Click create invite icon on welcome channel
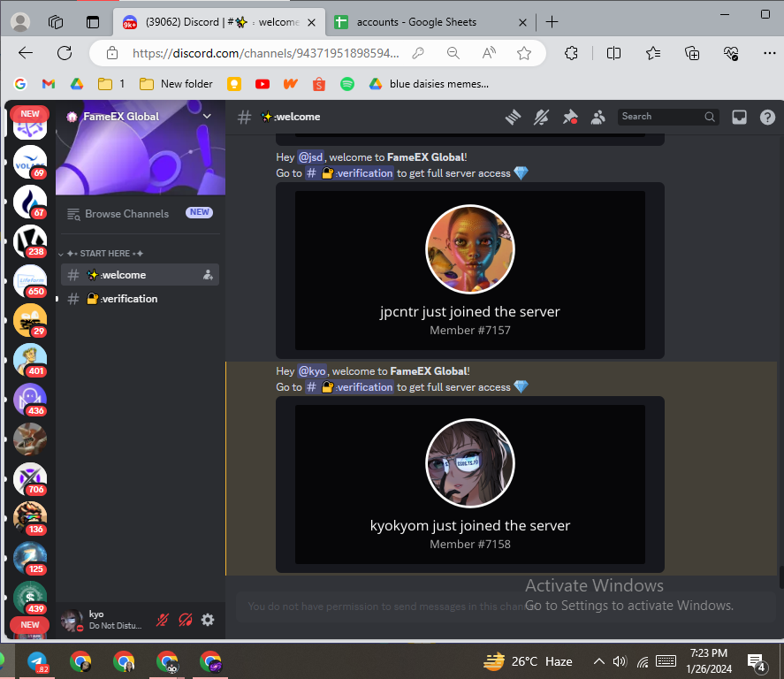784x679 pixels. [x=208, y=275]
